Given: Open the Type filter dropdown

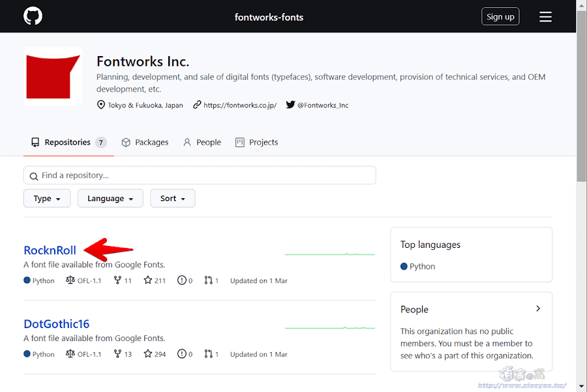Looking at the screenshot, I should [47, 198].
